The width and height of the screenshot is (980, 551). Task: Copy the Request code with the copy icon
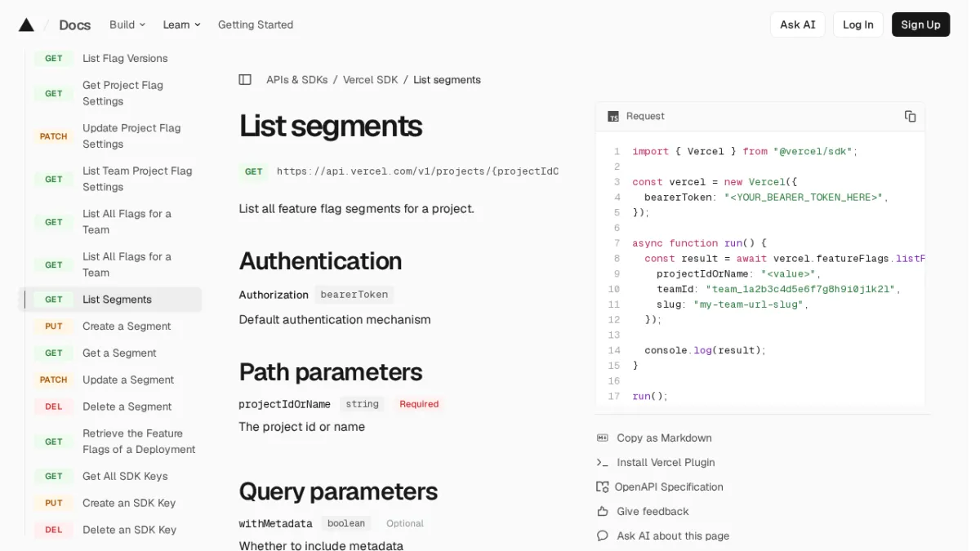click(x=910, y=117)
